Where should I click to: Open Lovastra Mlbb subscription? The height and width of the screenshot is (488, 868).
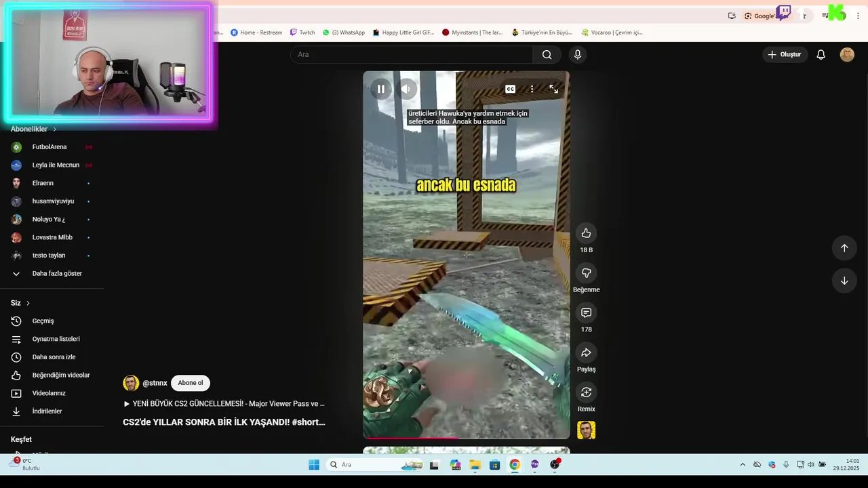point(52,237)
